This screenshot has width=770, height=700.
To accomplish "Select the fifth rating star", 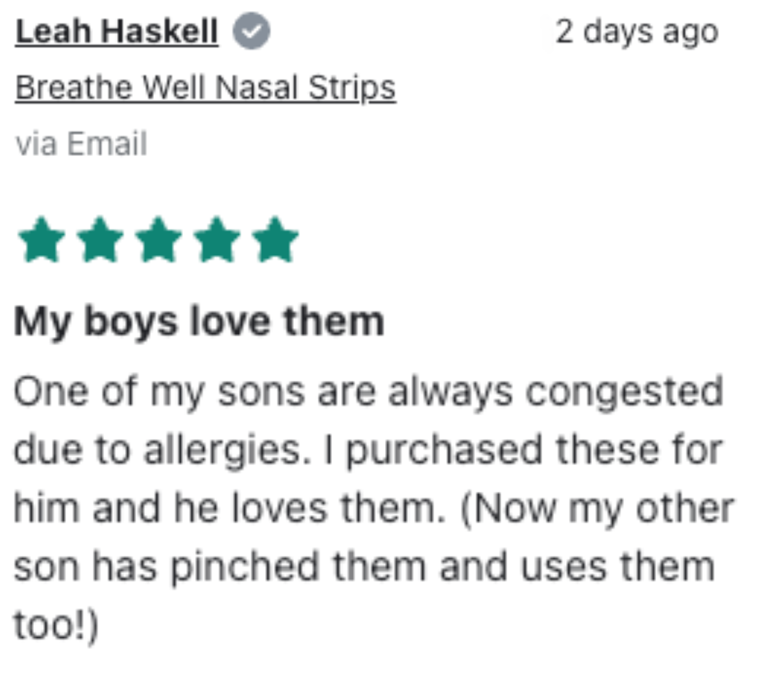I will (275, 240).
